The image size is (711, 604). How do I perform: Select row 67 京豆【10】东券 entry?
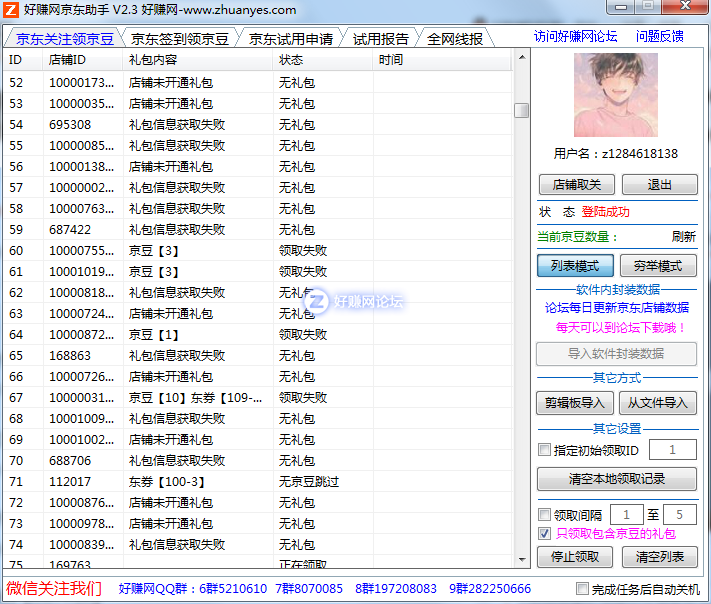258,398
